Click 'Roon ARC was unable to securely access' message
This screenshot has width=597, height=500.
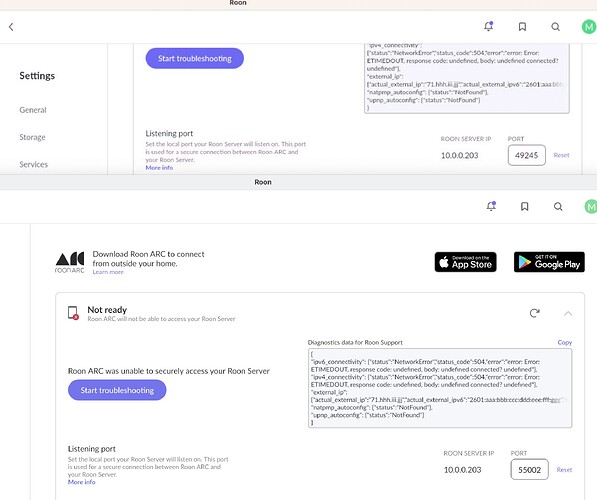pyautogui.click(x=169, y=371)
